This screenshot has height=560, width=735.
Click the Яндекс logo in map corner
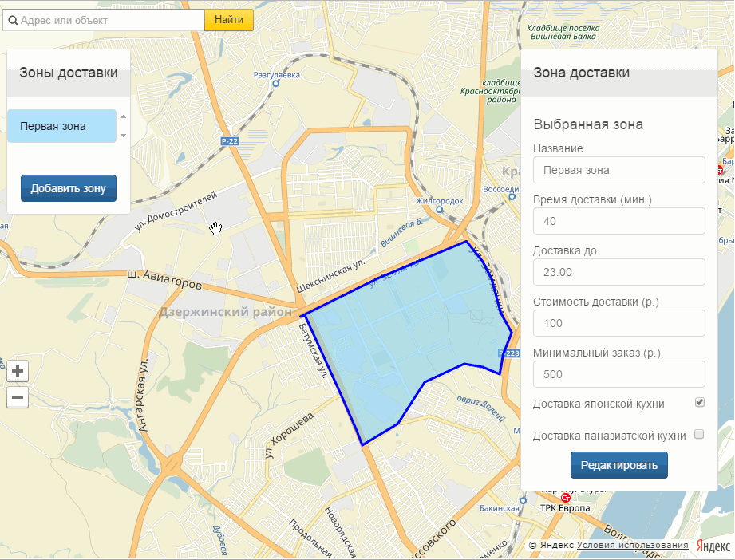[x=713, y=546]
